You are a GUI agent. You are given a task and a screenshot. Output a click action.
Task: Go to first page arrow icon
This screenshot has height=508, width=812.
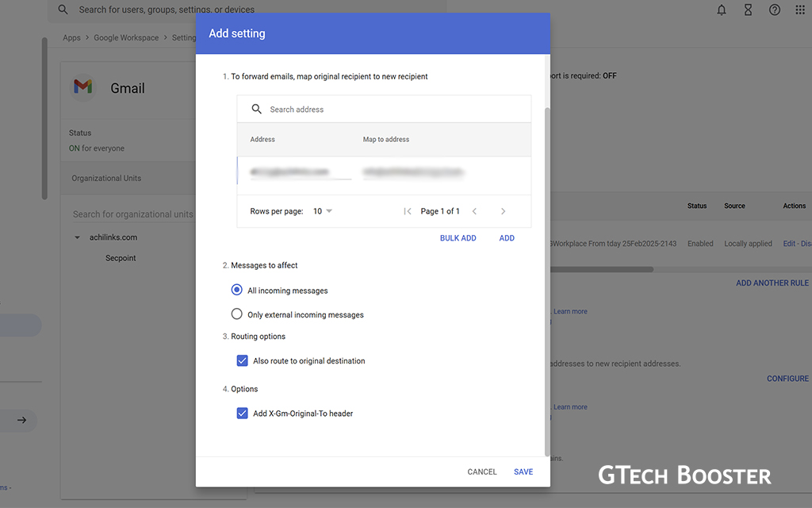point(408,211)
